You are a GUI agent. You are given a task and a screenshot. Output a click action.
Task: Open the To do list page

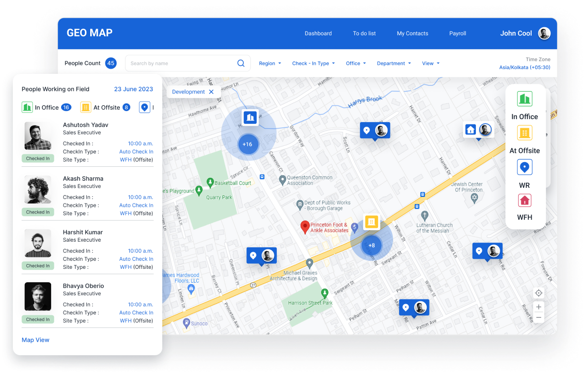pyautogui.click(x=364, y=33)
